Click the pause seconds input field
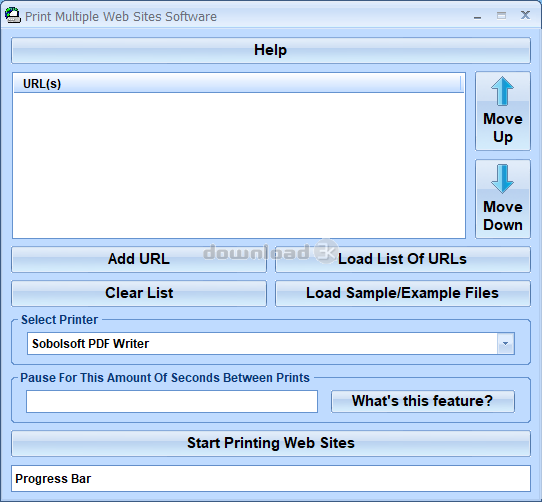The width and height of the screenshot is (542, 502). [x=172, y=401]
